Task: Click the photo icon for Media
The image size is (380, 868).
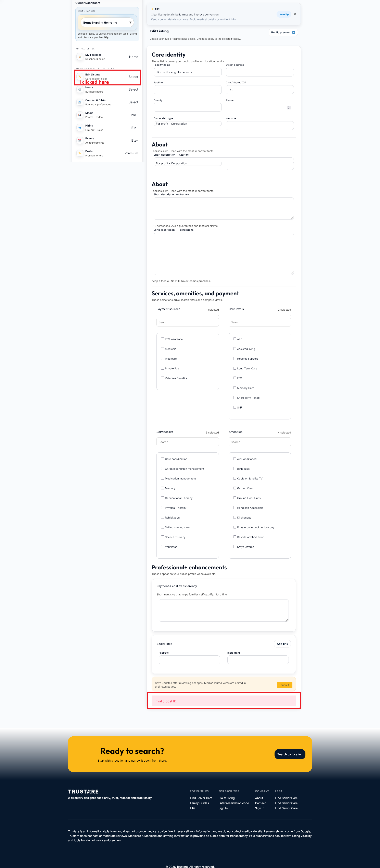Action: (80, 115)
